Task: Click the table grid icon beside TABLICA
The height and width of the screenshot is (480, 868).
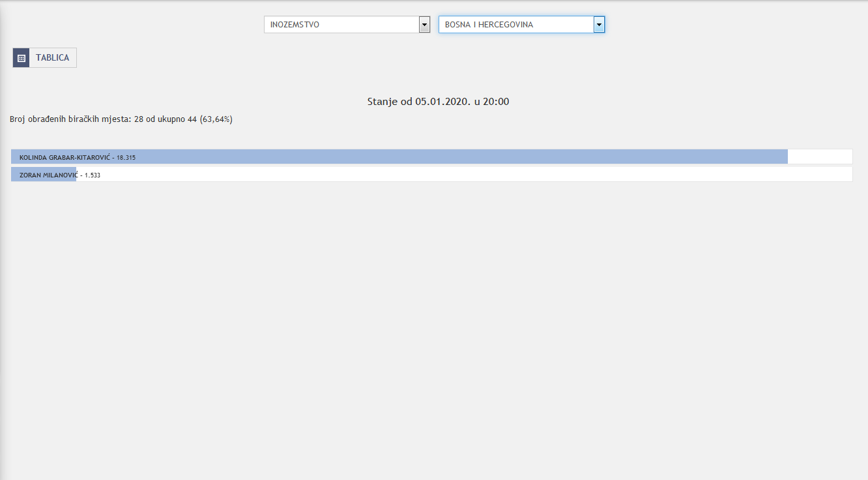Action: point(21,58)
